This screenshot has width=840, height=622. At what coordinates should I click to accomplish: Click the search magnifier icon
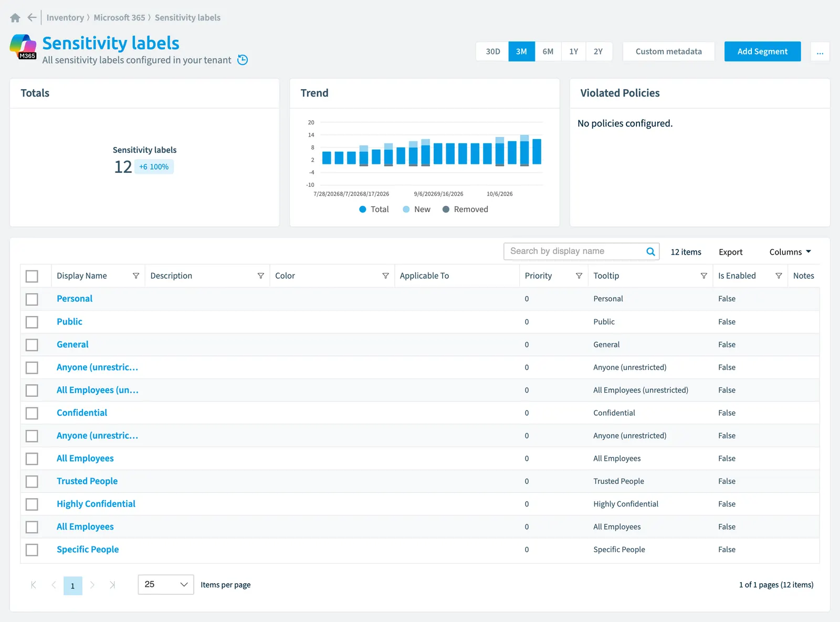650,251
